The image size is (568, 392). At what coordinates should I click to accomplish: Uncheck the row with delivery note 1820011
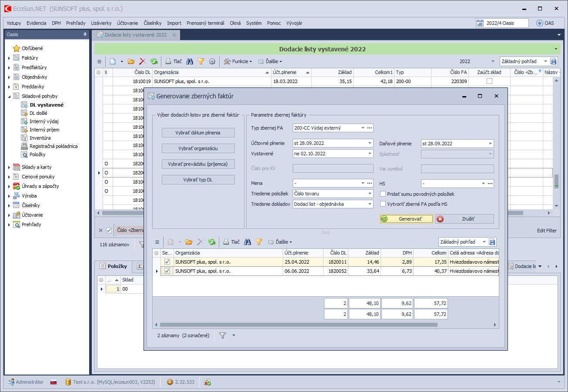(x=167, y=262)
